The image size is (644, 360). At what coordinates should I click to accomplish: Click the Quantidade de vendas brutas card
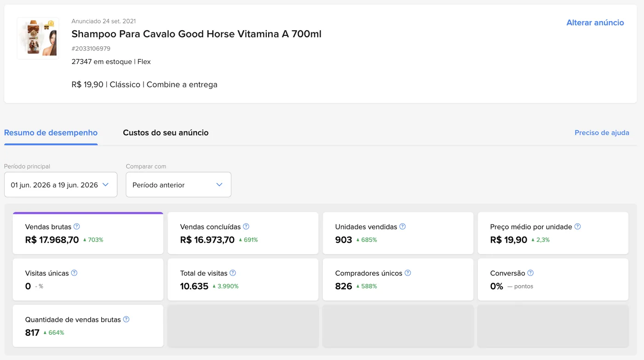[x=88, y=326]
